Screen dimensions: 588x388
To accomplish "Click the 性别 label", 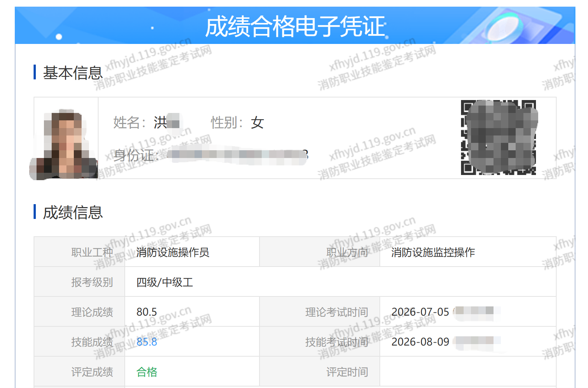I will pos(227,122).
